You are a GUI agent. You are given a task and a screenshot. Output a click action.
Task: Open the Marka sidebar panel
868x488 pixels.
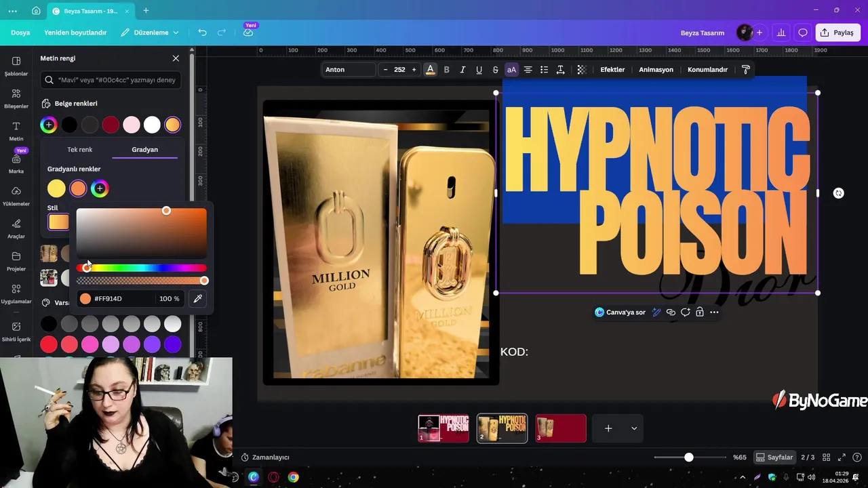tap(16, 163)
